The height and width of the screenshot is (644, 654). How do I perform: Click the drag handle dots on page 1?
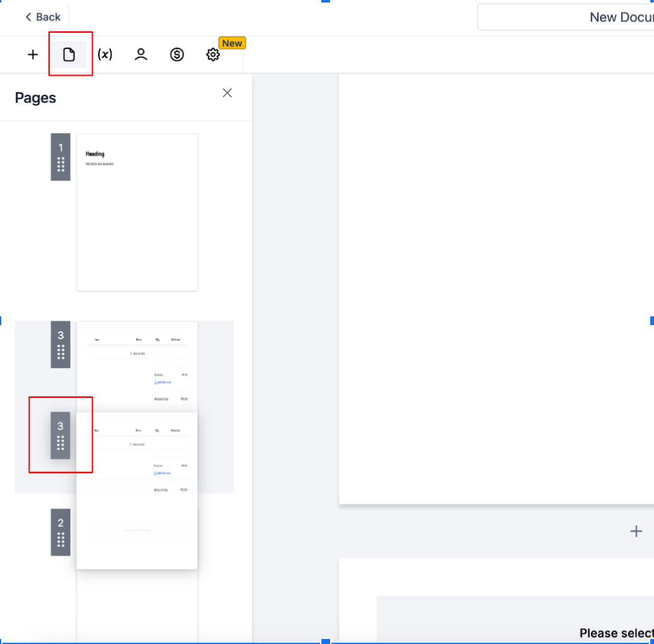tap(60, 165)
